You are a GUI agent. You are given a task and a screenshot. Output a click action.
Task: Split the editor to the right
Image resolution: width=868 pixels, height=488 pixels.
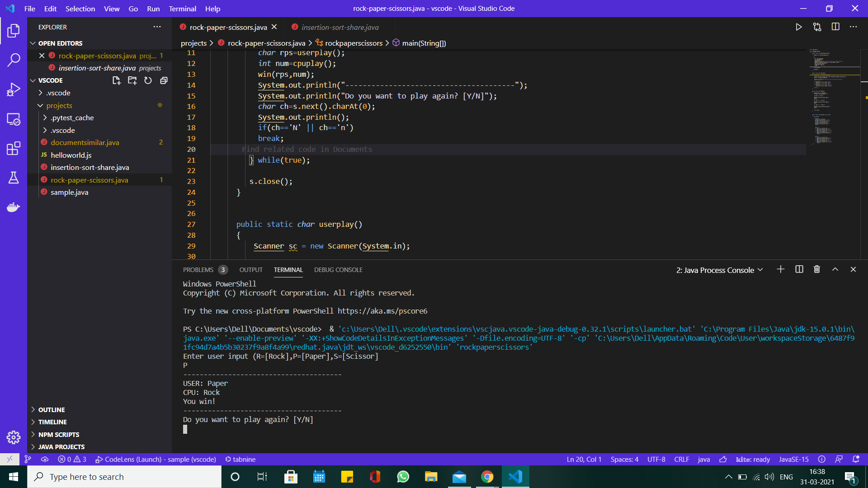(x=835, y=27)
